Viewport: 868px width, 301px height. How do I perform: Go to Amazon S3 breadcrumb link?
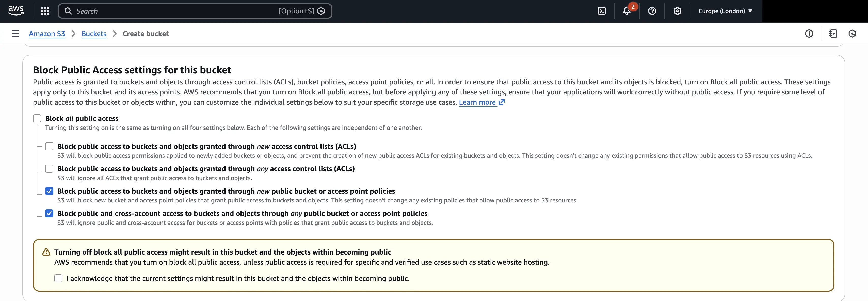click(47, 33)
